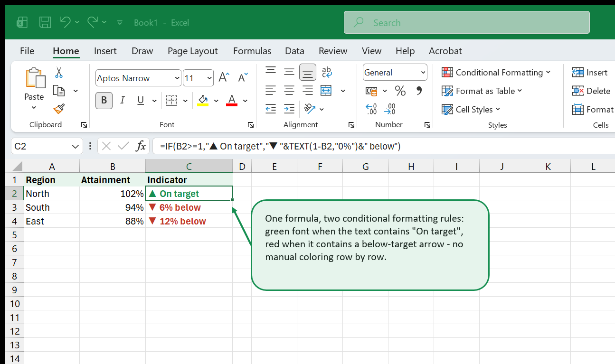Switch to the Review tab
This screenshot has height=364, width=615.
tap(333, 51)
